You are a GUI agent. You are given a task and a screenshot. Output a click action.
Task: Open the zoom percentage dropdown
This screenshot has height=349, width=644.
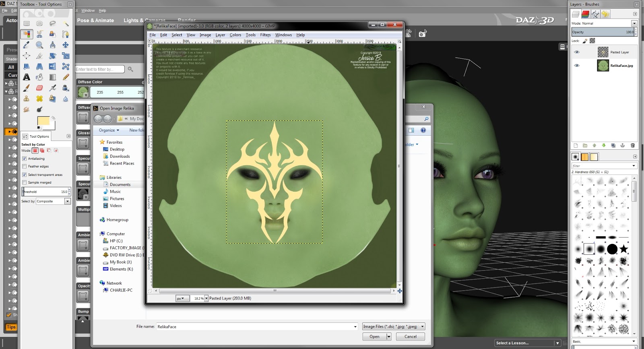pos(206,298)
